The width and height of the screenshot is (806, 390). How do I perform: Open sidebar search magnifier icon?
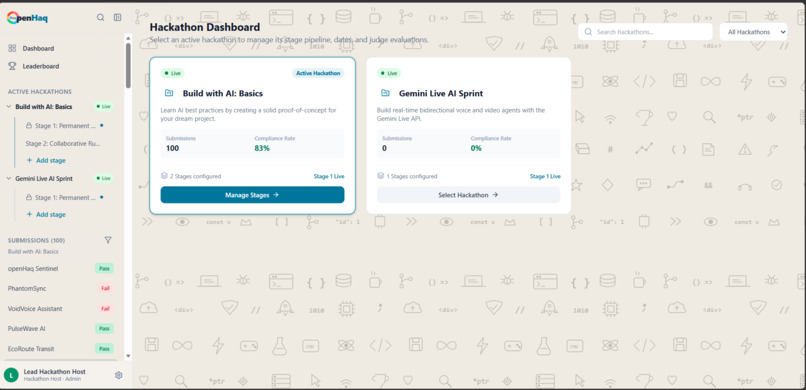click(101, 17)
